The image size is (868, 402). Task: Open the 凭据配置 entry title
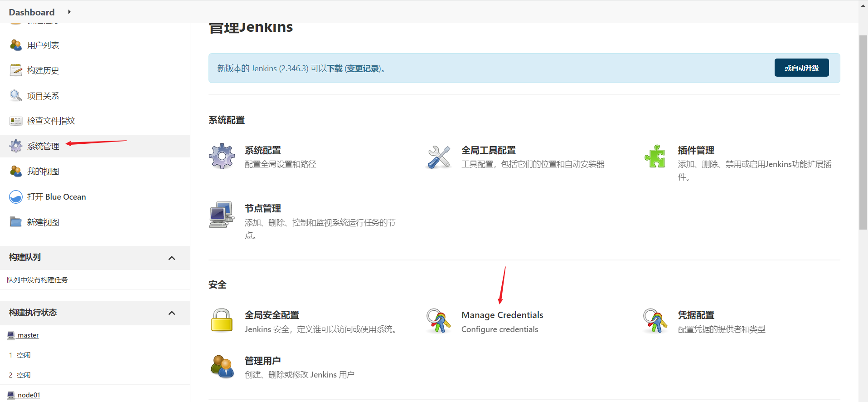[696, 315]
